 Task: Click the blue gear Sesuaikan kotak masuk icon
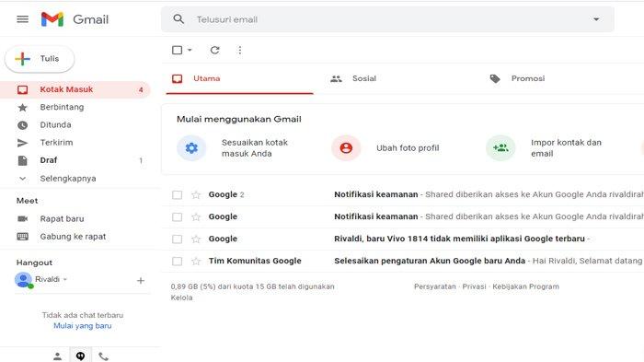point(191,147)
